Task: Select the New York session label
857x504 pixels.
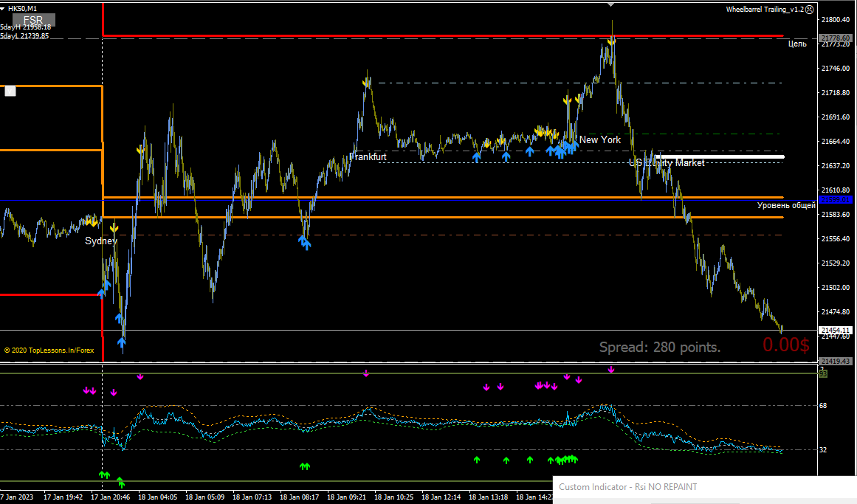Action: pos(599,140)
